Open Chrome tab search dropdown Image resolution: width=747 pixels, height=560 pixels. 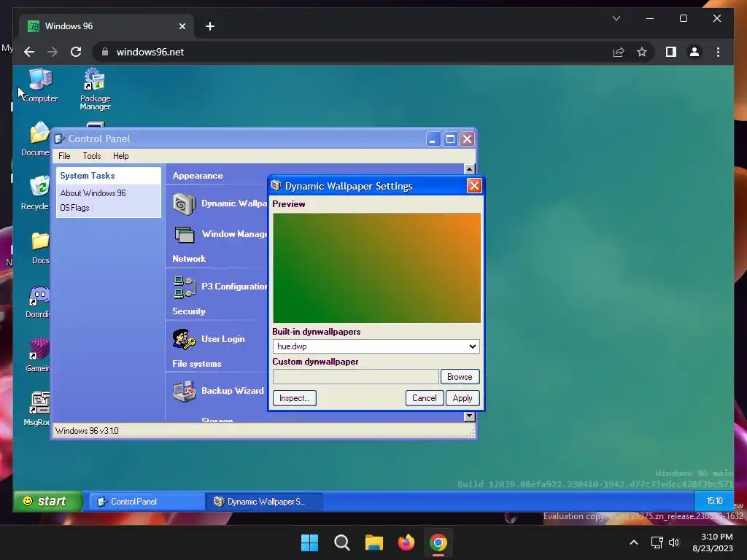click(x=616, y=18)
